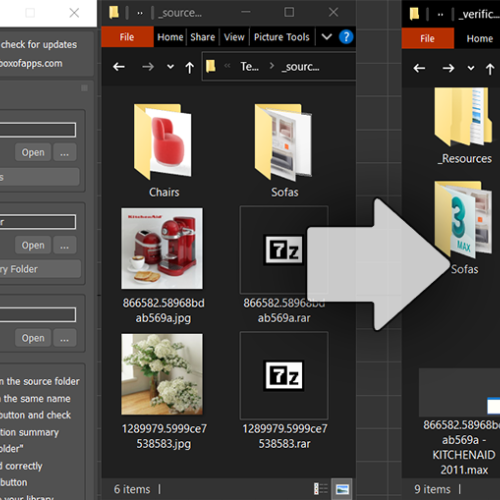
Task: Select the 1289979.5999ce7538583.rar archive icon
Action: pos(284,375)
